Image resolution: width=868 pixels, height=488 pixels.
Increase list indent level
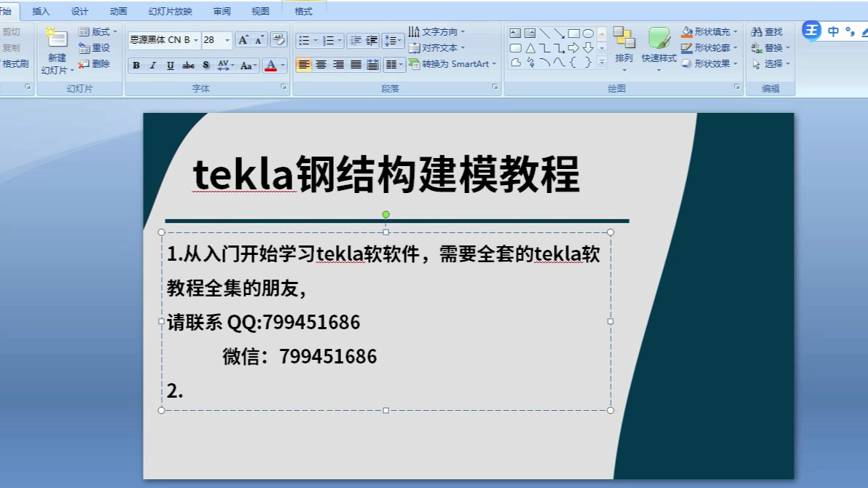click(372, 40)
